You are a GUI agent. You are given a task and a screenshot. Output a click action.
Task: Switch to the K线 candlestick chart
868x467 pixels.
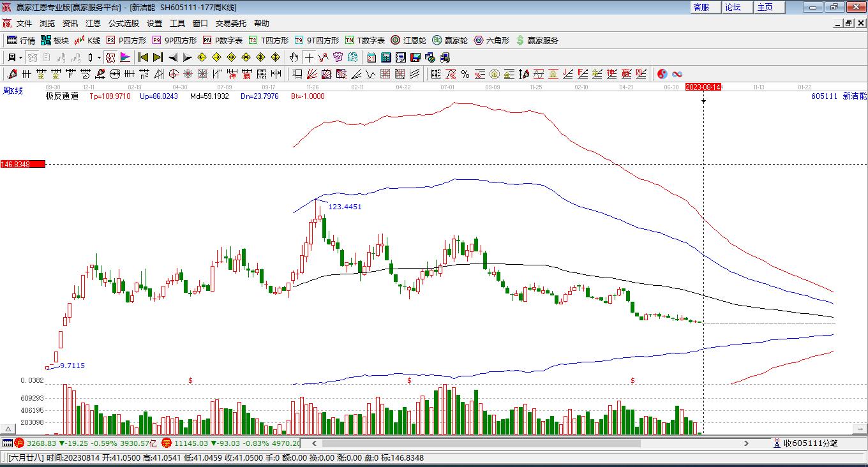click(x=87, y=40)
